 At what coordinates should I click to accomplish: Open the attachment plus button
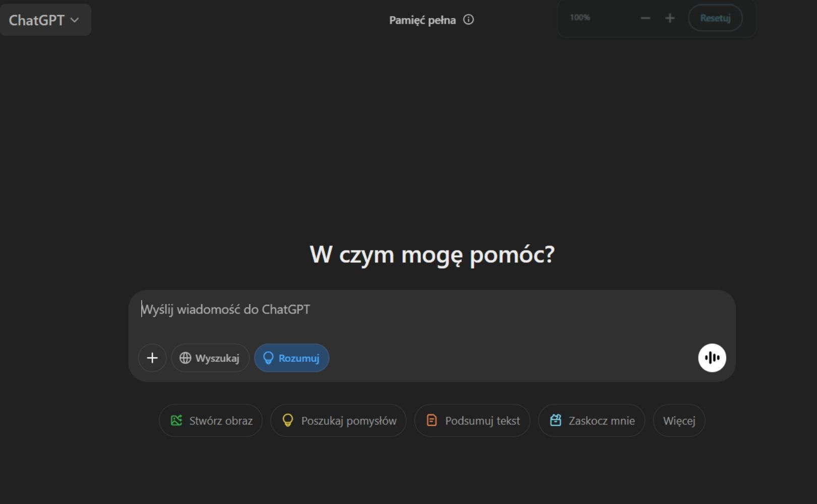152,358
